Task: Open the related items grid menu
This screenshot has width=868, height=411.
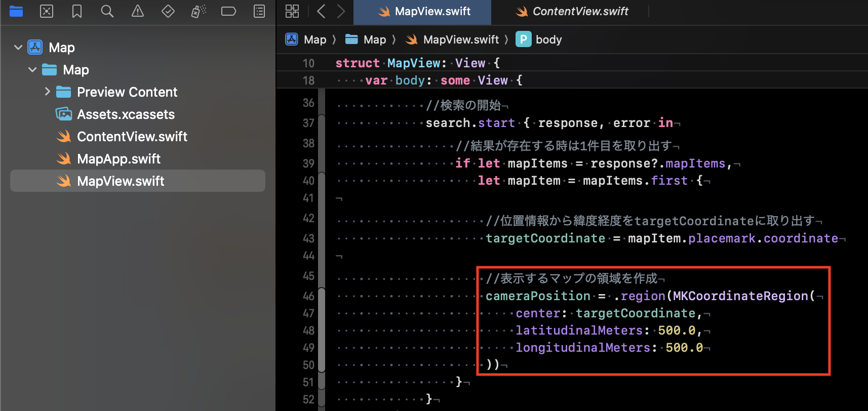Action: (x=292, y=11)
